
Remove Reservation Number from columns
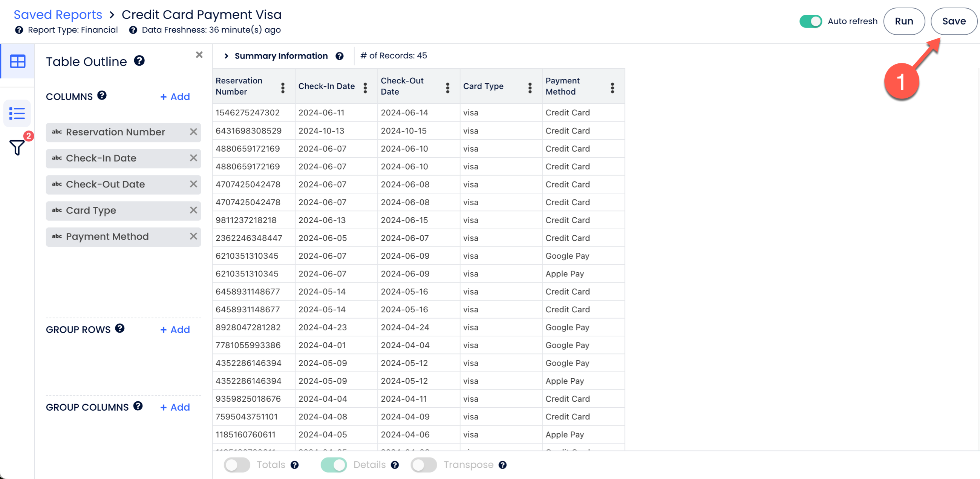coord(193,132)
